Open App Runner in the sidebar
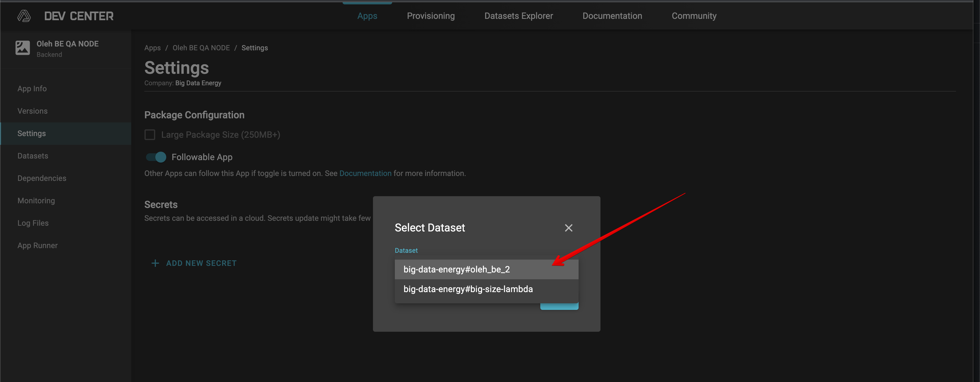This screenshot has height=382, width=980. point(66,246)
